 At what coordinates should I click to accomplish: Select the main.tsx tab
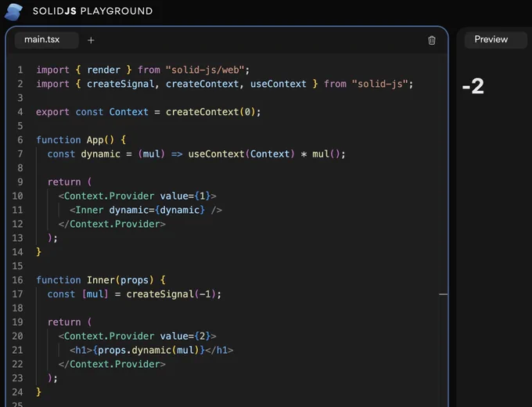46,40
